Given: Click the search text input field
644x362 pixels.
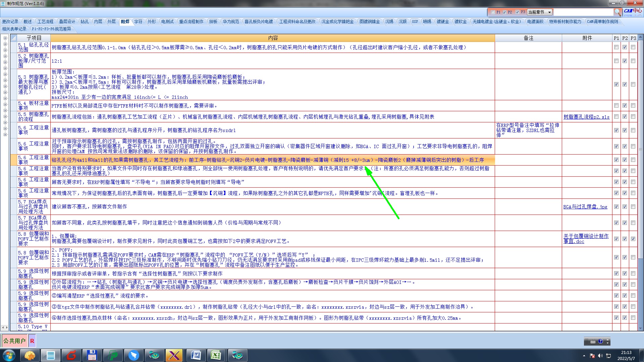Looking at the screenshot, I should point(583,12).
